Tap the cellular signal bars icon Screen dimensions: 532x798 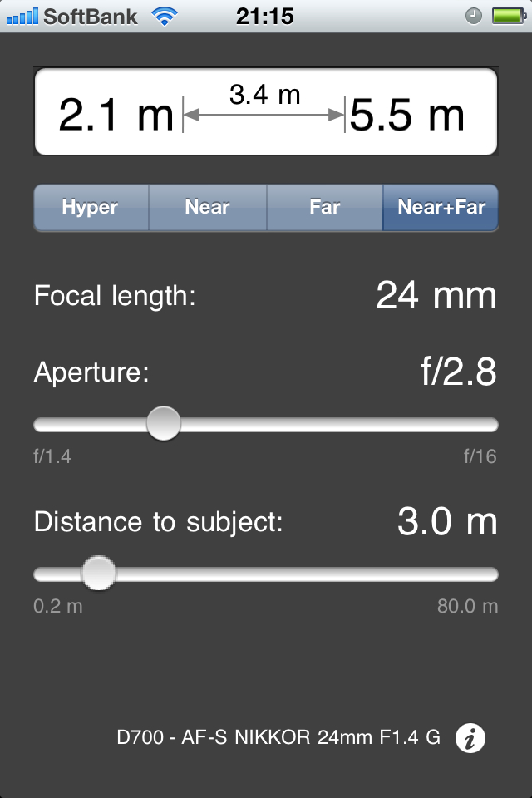[x=22, y=16]
